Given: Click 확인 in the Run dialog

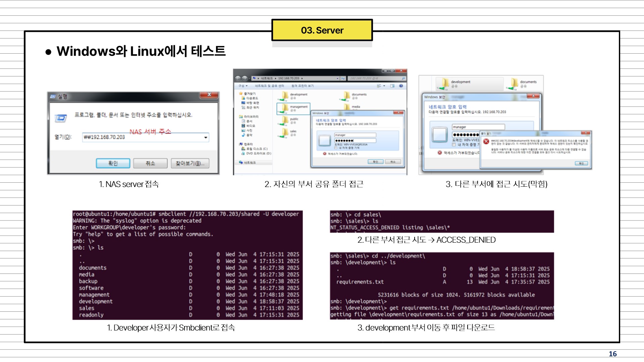Looking at the screenshot, I should 113,163.
